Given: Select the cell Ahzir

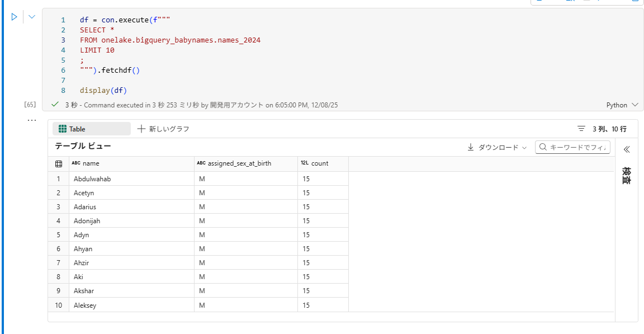Looking at the screenshot, I should 131,262.
